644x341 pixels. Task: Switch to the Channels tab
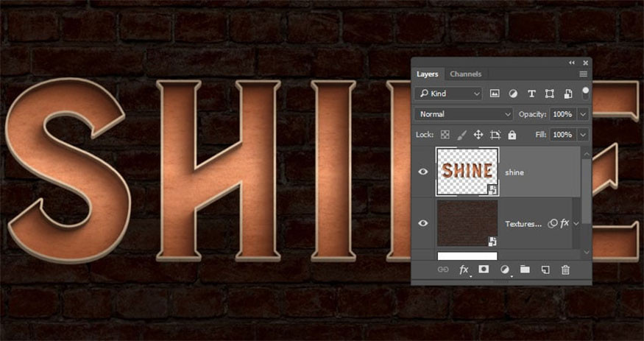pos(465,74)
